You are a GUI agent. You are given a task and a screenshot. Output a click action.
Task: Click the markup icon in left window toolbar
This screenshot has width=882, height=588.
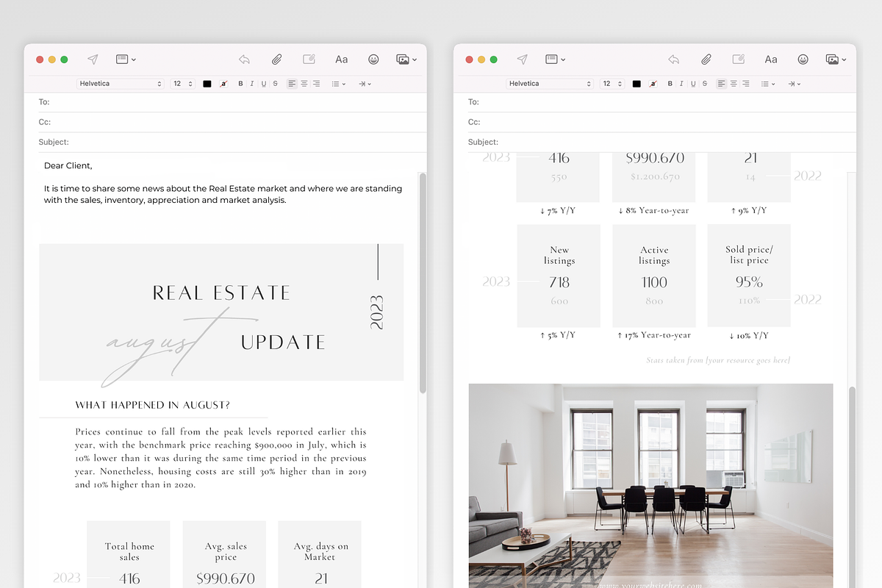309,60
